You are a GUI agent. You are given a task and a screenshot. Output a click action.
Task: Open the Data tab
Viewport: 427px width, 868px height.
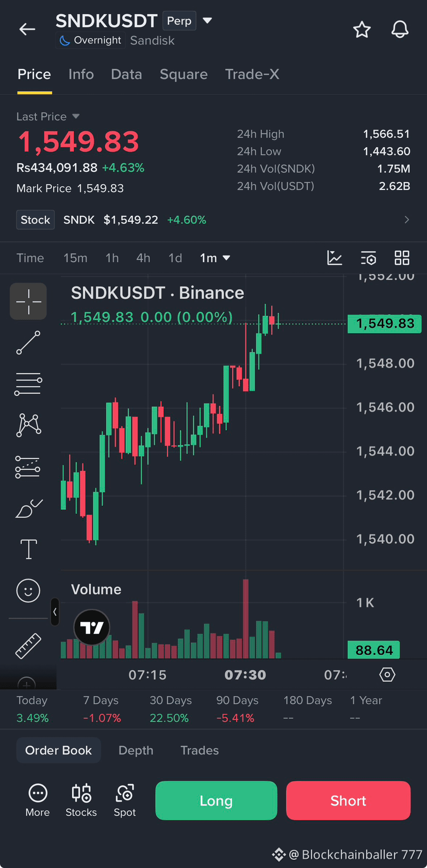point(126,74)
